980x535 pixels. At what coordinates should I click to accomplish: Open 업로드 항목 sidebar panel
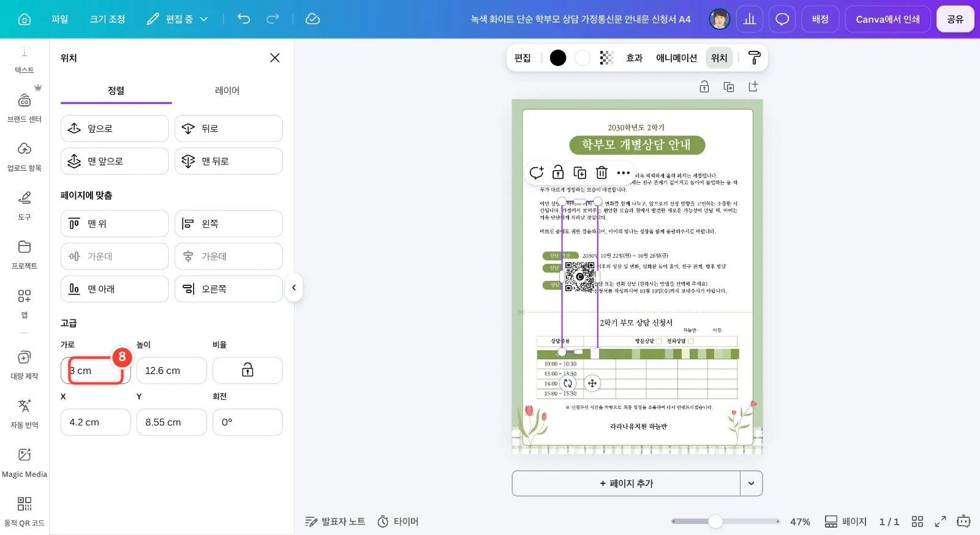pyautogui.click(x=24, y=156)
